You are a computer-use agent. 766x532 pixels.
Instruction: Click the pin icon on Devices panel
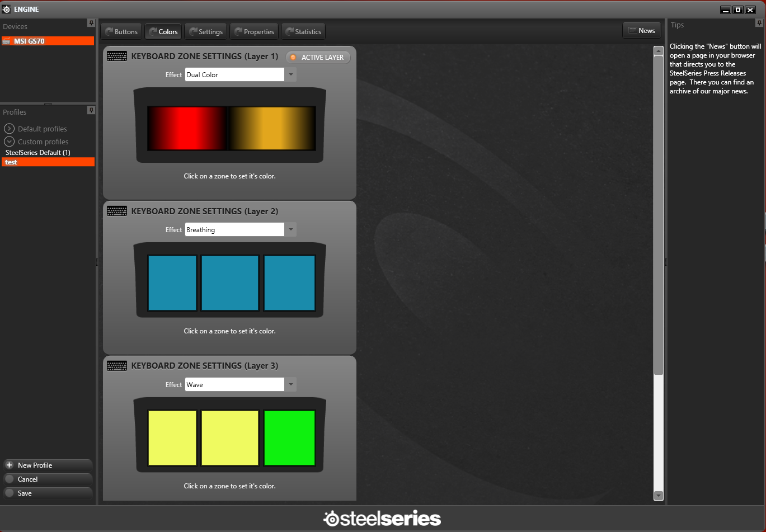tap(91, 23)
